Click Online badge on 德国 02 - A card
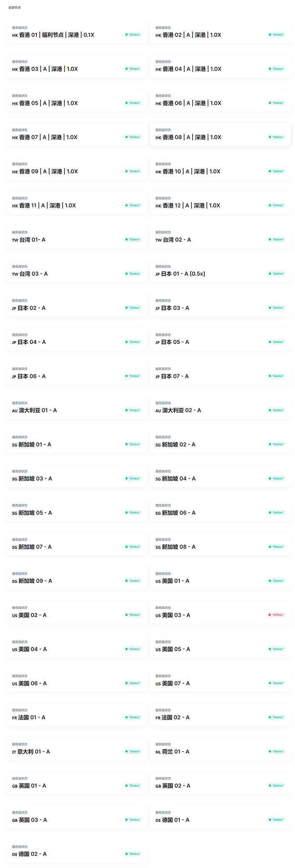The image size is (295, 868). (x=133, y=854)
